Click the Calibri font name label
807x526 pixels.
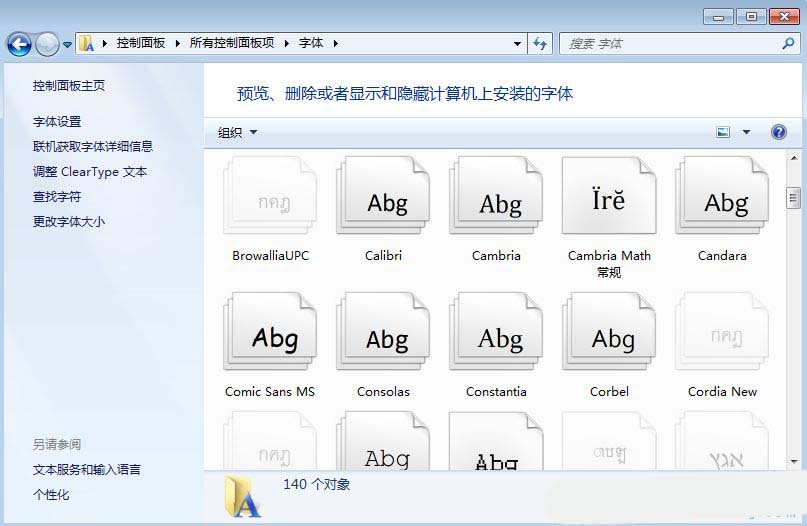[383, 256]
